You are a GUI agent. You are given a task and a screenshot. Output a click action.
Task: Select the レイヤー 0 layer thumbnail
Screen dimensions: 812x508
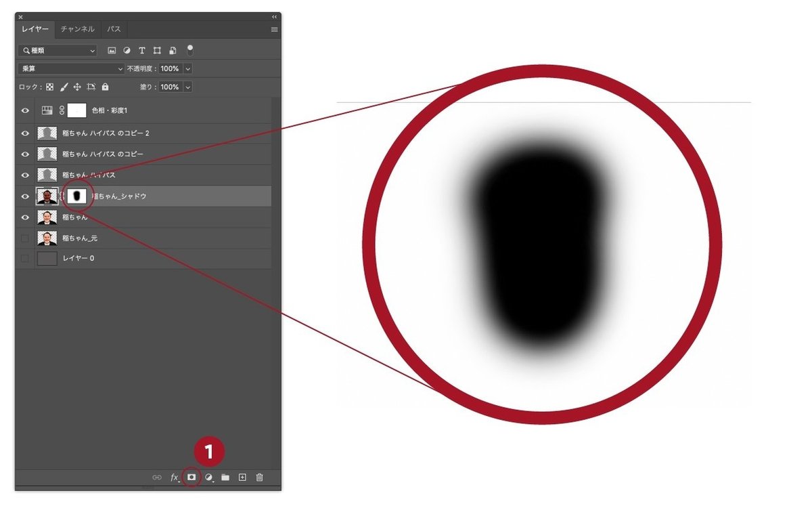tap(47, 259)
